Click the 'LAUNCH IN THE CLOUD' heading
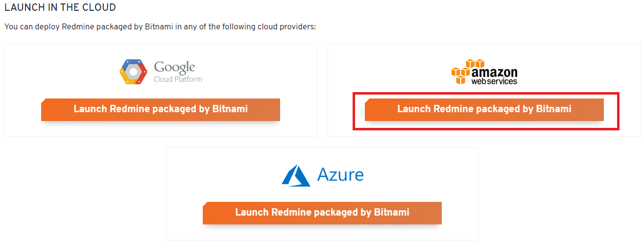Viewport: 644px width, 245px height. pos(60,8)
